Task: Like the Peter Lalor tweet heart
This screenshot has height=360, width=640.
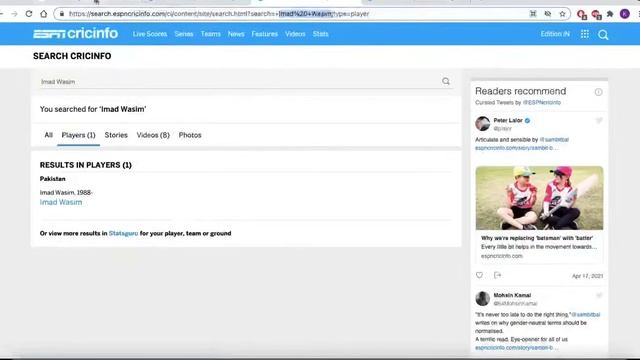Action: pyautogui.click(x=479, y=275)
